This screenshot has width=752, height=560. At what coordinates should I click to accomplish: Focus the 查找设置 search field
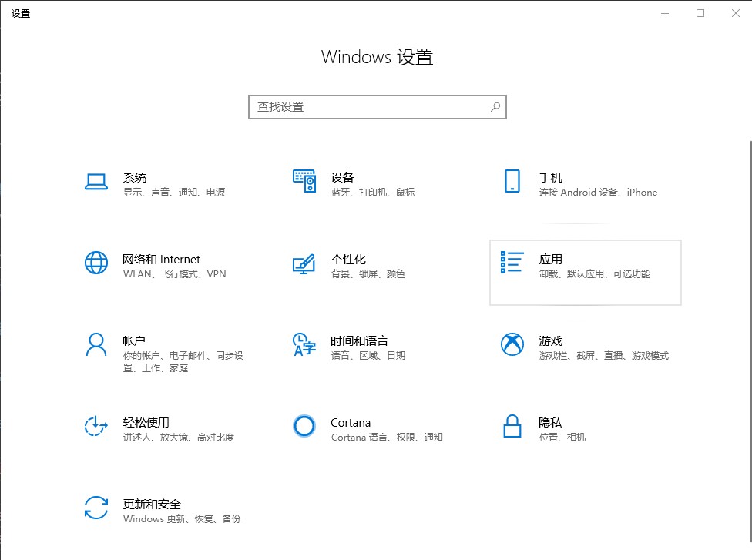click(x=378, y=107)
